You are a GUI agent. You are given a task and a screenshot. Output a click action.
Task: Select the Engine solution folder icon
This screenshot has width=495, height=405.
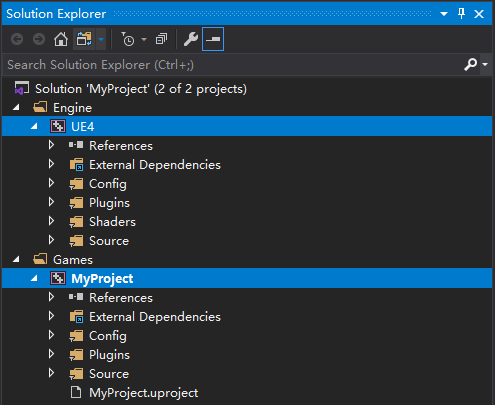click(40, 107)
